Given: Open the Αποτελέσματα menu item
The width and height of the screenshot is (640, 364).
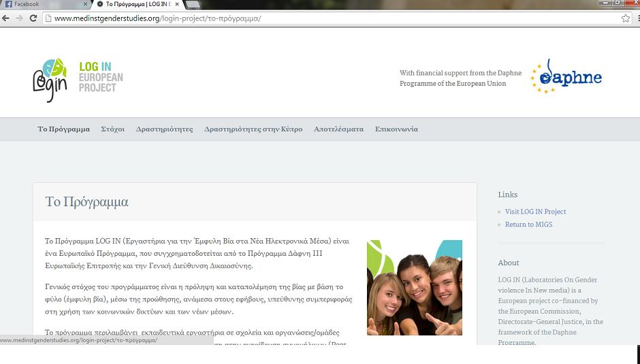Looking at the screenshot, I should pos(339,129).
